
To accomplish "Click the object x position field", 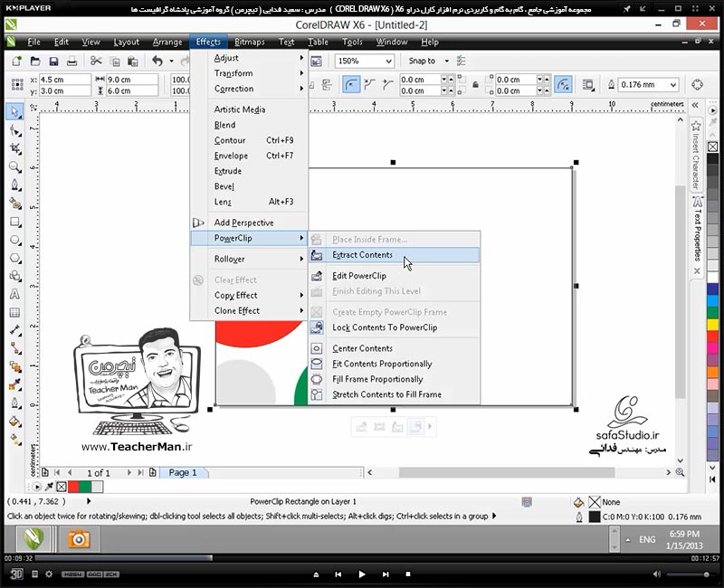I will click(64, 80).
